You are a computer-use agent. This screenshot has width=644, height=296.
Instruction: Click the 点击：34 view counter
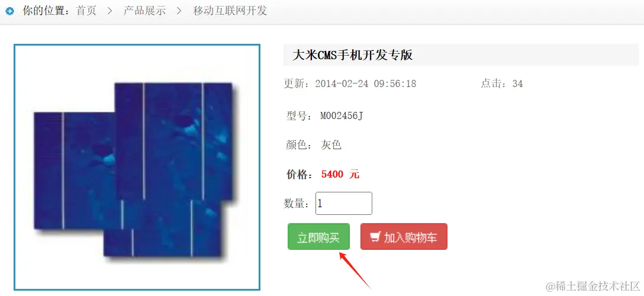tap(502, 83)
